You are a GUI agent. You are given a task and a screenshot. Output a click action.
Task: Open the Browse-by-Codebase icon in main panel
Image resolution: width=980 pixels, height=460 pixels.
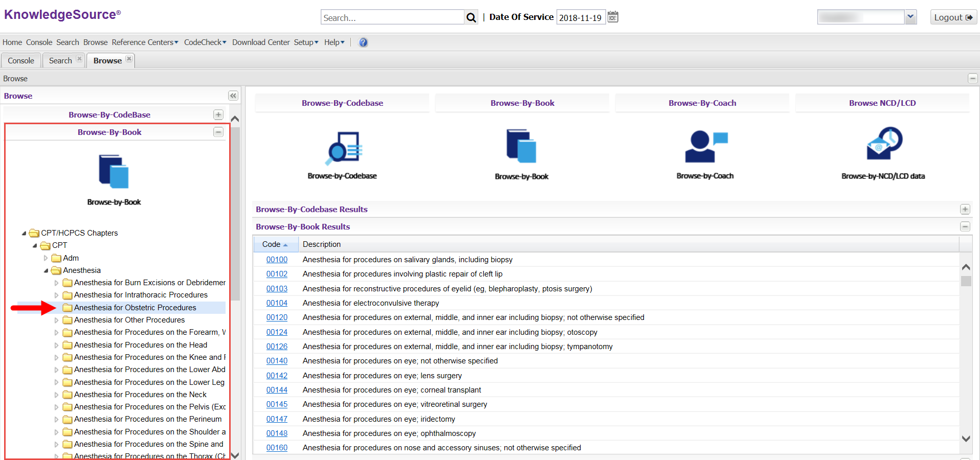pos(344,147)
